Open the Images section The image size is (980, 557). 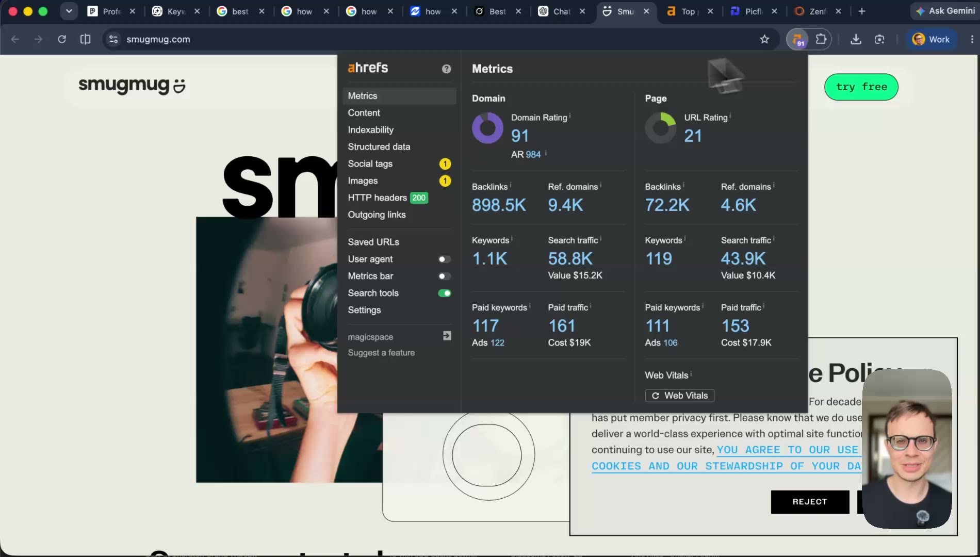(363, 181)
